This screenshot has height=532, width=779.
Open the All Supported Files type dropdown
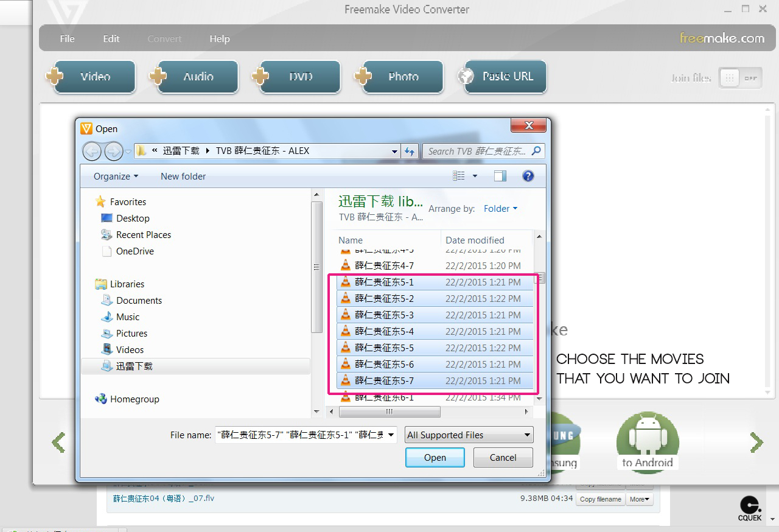point(469,435)
